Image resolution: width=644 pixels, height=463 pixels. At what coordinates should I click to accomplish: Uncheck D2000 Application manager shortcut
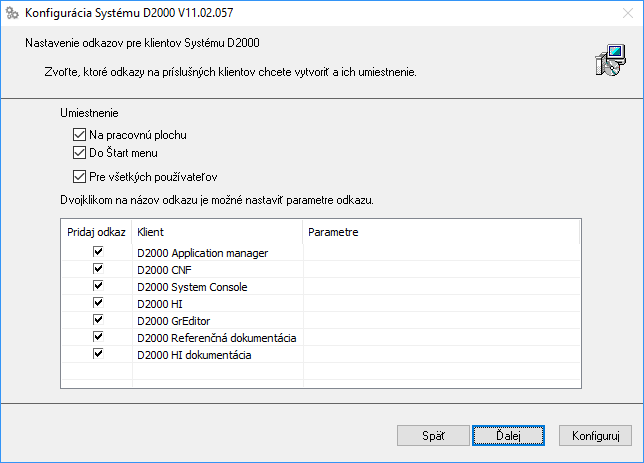pyautogui.click(x=98, y=253)
